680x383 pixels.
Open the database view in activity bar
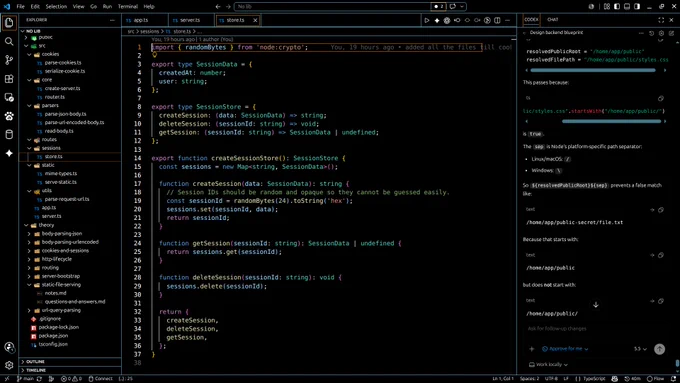(x=9, y=134)
